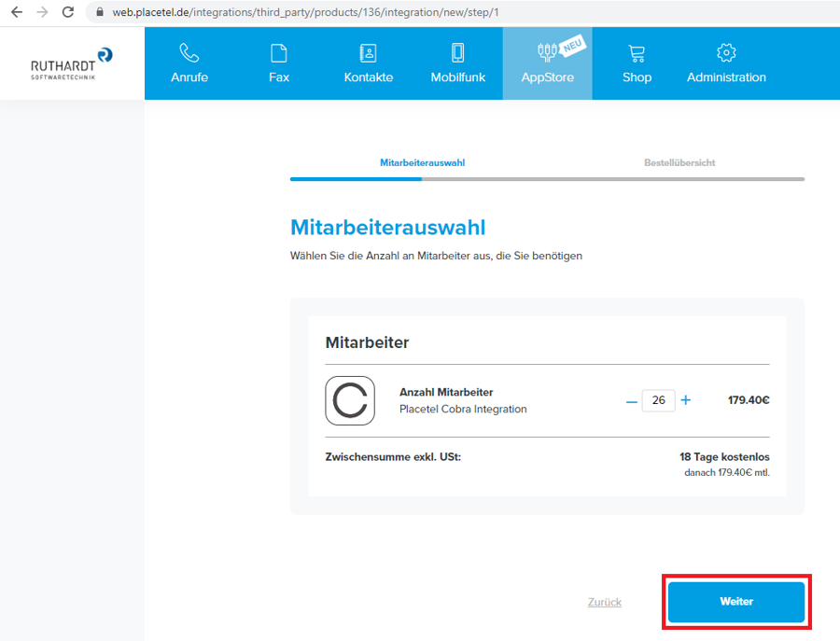Open the Fax menu label

pyautogui.click(x=279, y=77)
